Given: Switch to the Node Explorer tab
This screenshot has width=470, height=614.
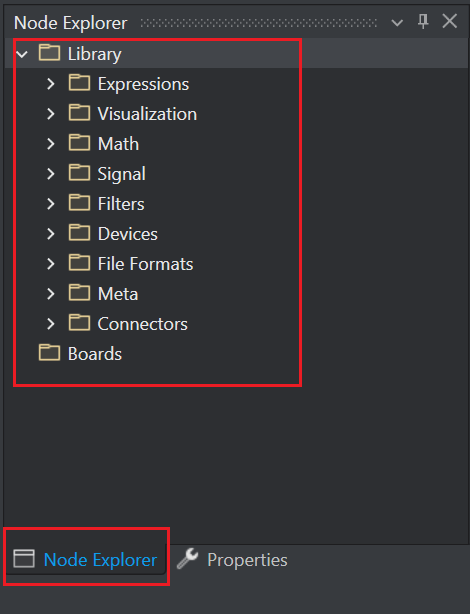Looking at the screenshot, I should click(86, 559).
